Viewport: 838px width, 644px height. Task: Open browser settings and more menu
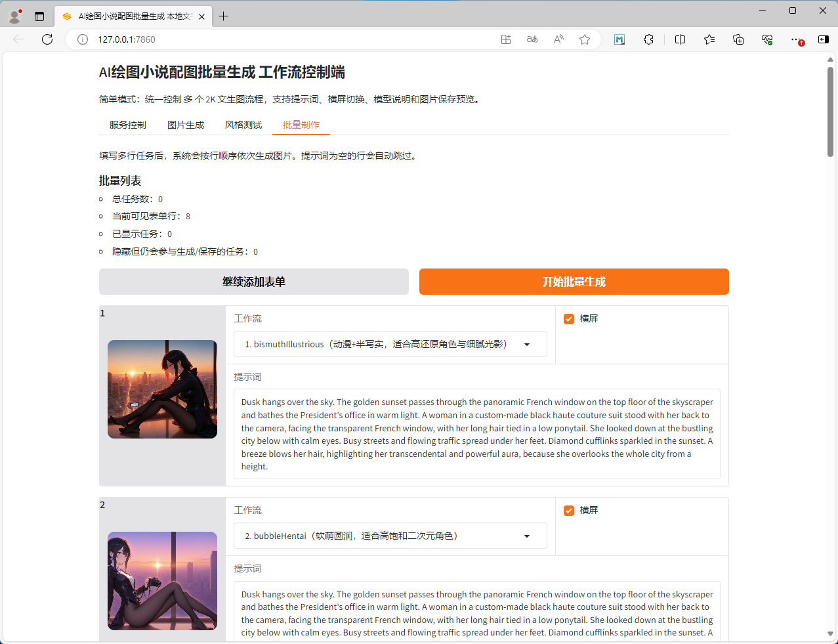coord(795,39)
